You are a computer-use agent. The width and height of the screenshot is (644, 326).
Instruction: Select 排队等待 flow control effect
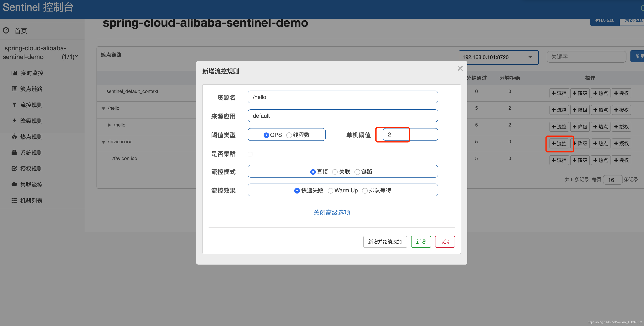point(365,191)
